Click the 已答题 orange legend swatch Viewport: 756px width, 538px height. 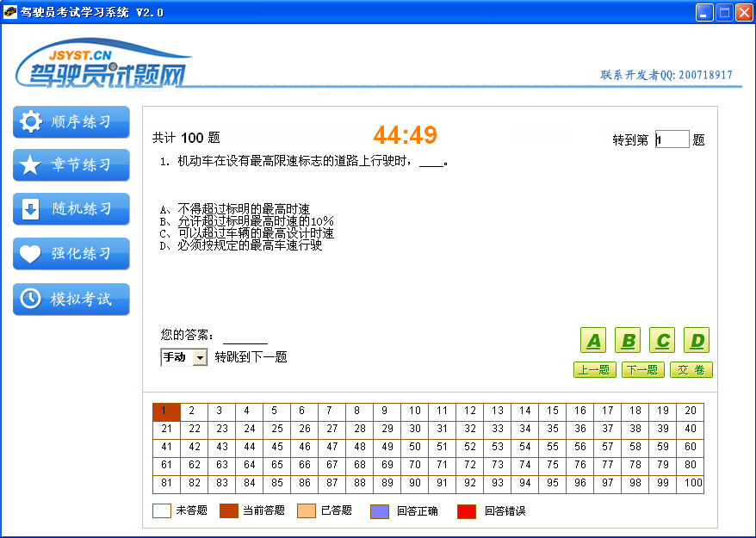click(x=307, y=511)
